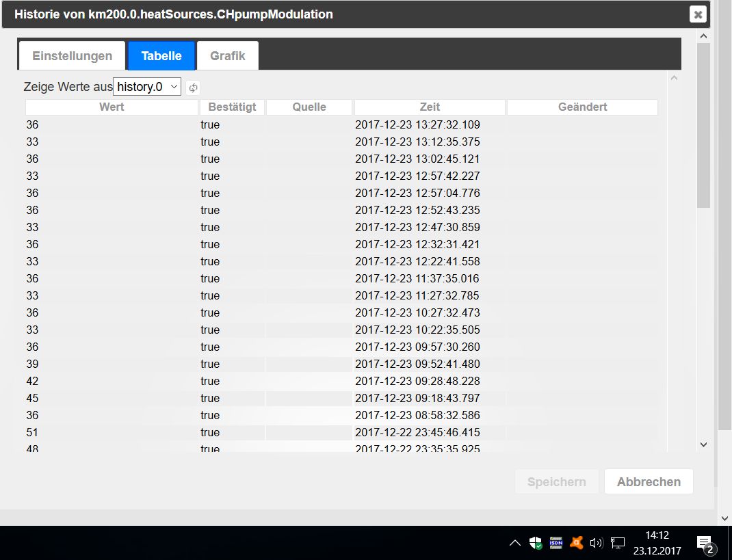Click the Bestätigt column header
Viewport: 732px width, 560px height.
click(232, 107)
